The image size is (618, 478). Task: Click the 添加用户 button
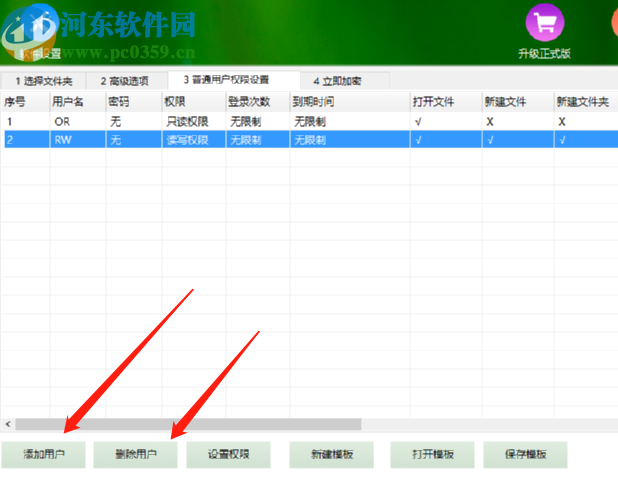click(x=44, y=454)
